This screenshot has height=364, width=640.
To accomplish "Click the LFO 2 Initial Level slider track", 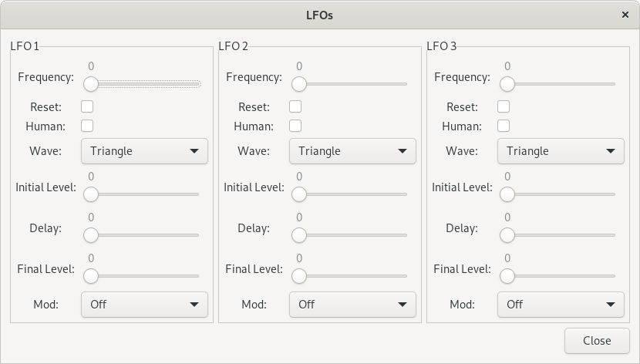I will (x=352, y=194).
